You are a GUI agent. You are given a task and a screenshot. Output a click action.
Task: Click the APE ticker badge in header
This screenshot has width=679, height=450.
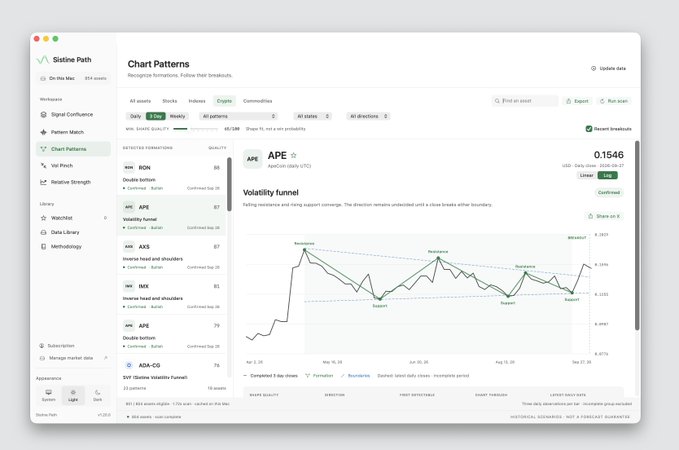click(x=252, y=159)
